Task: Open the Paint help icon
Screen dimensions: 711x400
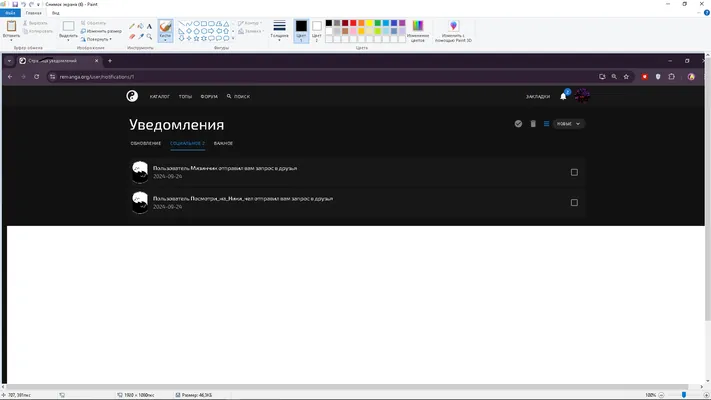Action: click(x=706, y=13)
